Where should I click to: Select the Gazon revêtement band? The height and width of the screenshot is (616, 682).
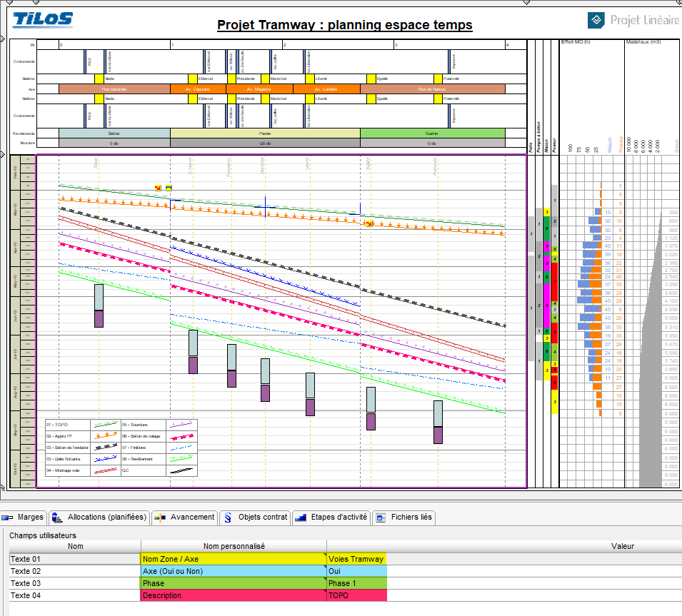[x=433, y=133]
